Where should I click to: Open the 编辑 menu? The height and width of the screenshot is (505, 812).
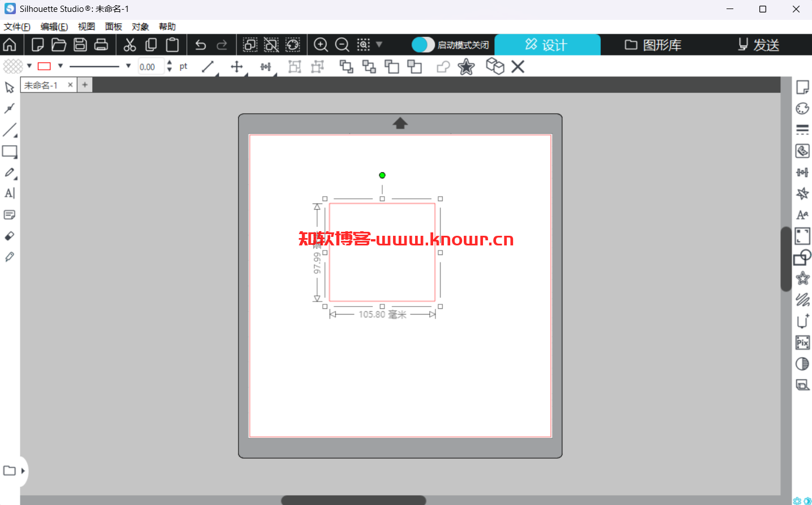coord(54,27)
